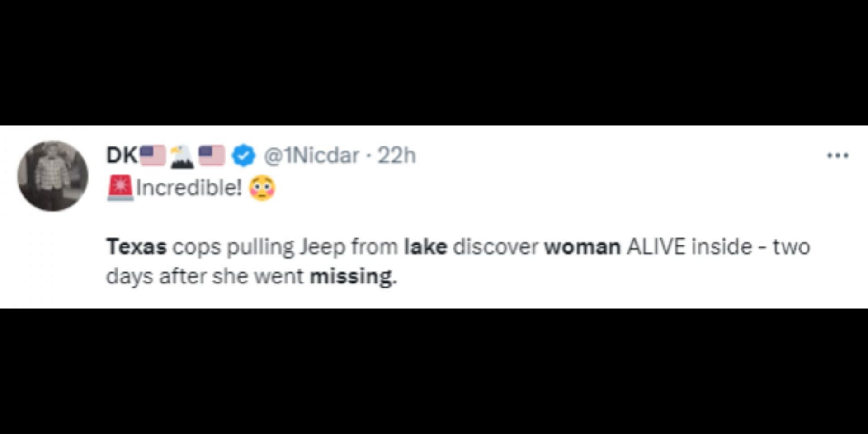Click the blue verified checkmark badge

coord(244,156)
